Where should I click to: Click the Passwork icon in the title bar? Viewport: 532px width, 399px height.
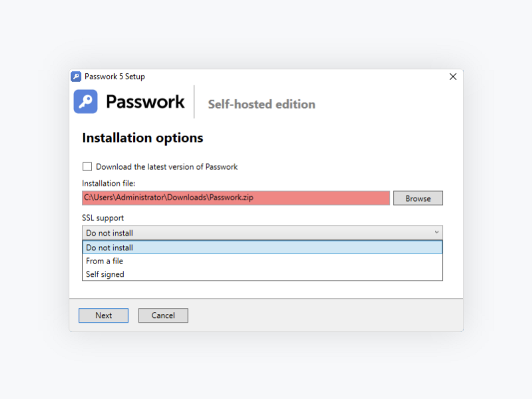coord(76,77)
